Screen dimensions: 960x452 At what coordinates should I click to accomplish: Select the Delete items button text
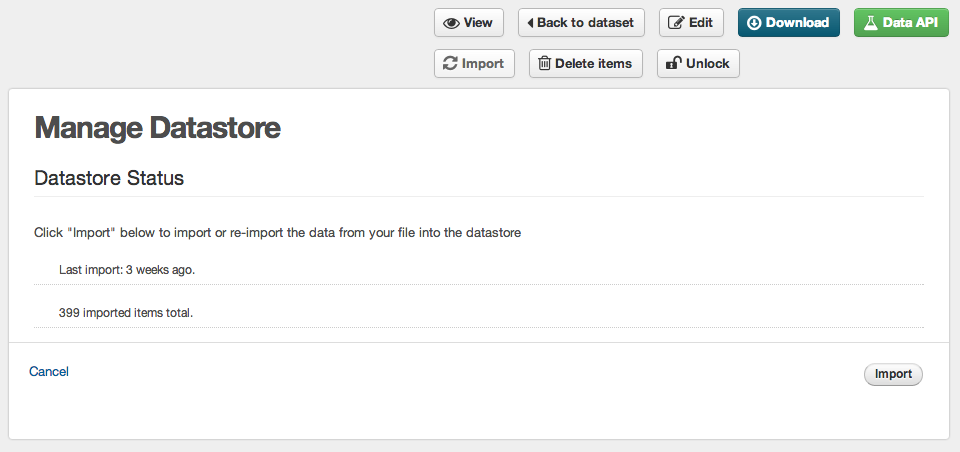593,64
